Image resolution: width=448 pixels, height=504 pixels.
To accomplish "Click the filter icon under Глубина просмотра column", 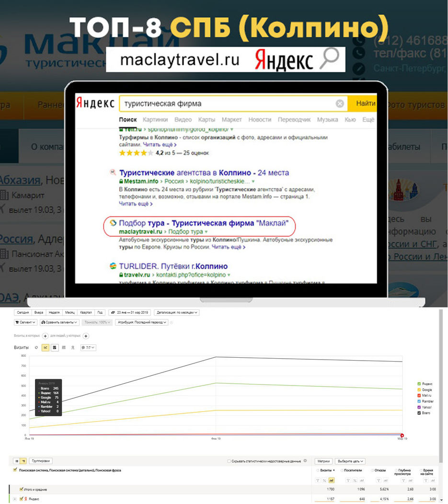I will click(x=403, y=481).
